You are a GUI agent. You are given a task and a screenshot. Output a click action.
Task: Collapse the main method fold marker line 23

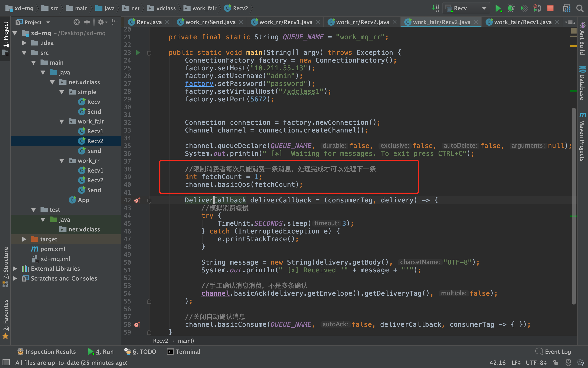(149, 53)
